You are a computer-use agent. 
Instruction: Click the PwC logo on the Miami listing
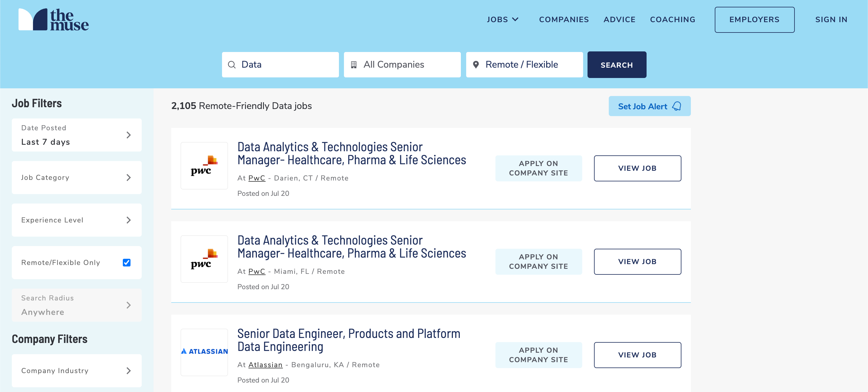tap(204, 259)
